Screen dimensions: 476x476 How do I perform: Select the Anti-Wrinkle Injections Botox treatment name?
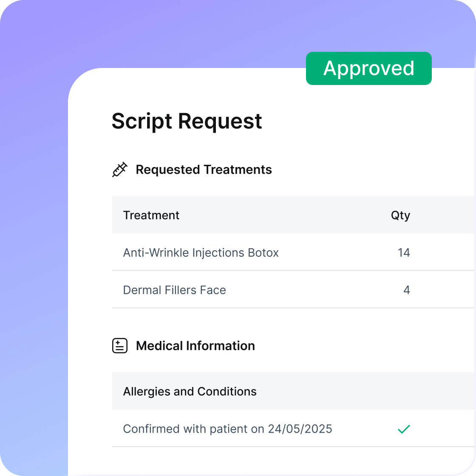click(x=201, y=252)
